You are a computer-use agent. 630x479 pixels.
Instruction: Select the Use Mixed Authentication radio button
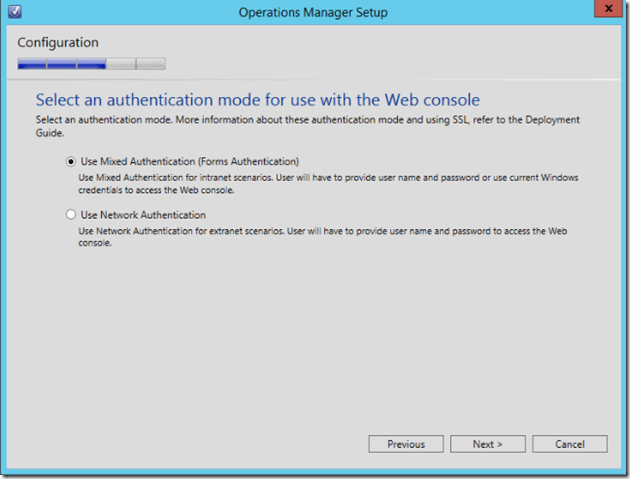pyautogui.click(x=70, y=161)
